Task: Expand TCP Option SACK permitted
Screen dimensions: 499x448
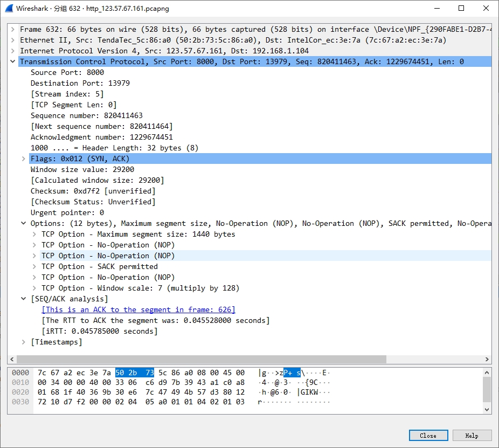Action: pyautogui.click(x=34, y=266)
